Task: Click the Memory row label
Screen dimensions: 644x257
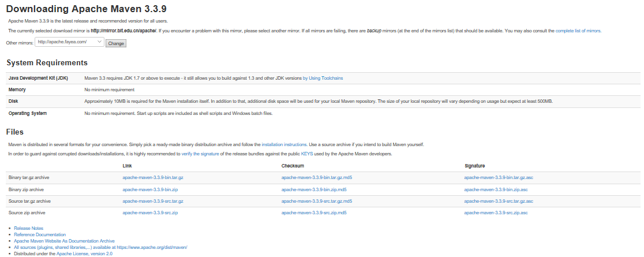Action: tap(17, 90)
